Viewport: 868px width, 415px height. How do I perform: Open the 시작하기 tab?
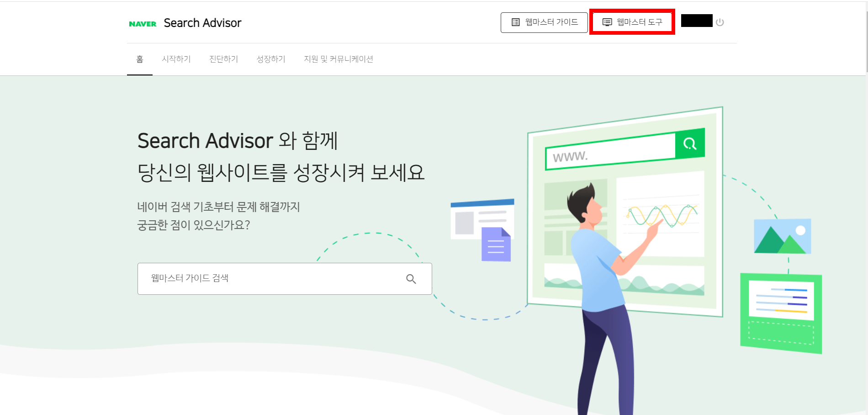[177, 59]
